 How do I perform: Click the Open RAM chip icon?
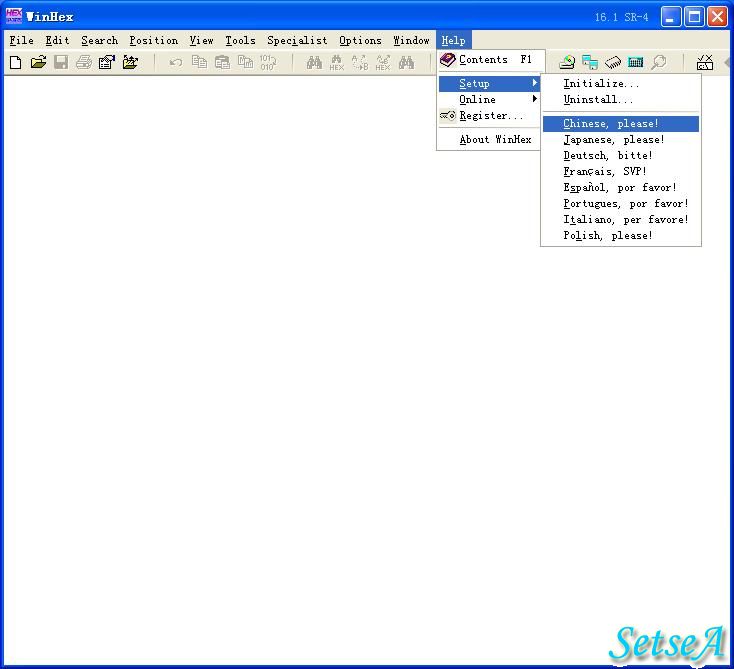(x=613, y=62)
